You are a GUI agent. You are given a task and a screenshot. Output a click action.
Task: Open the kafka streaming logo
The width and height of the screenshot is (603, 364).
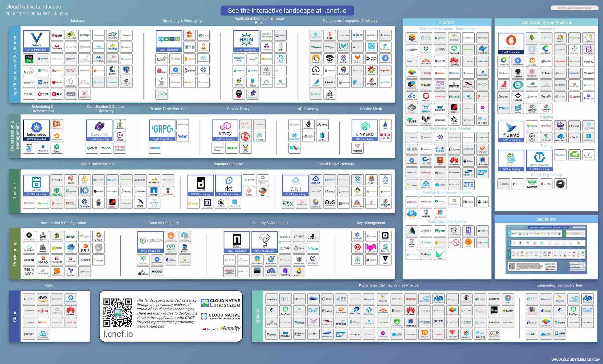pyautogui.click(x=189, y=70)
